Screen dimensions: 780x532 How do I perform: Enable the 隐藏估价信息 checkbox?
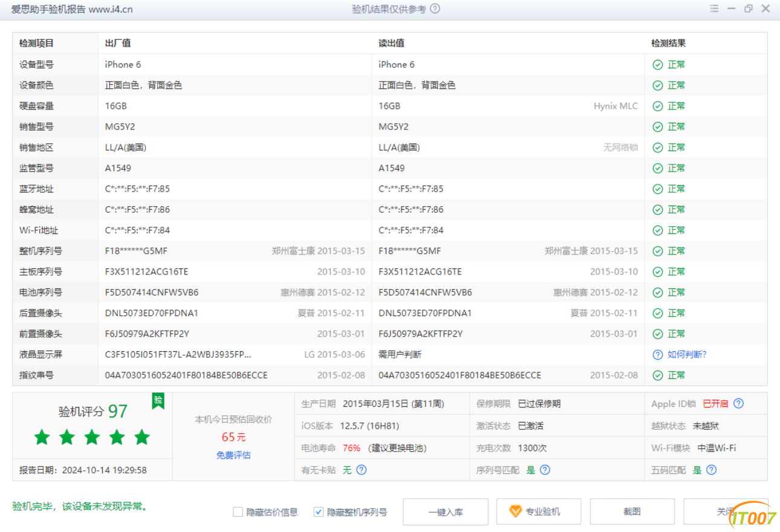pyautogui.click(x=238, y=512)
